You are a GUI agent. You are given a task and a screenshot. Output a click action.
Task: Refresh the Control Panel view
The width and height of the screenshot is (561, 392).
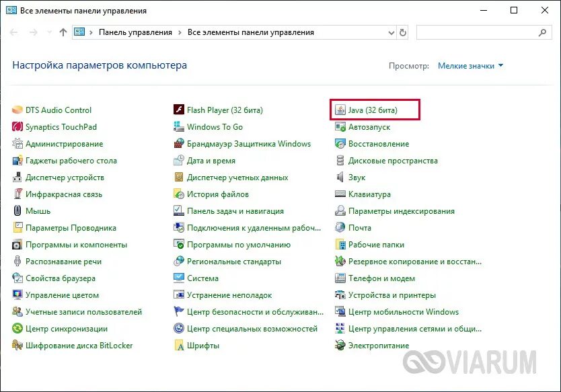point(403,32)
